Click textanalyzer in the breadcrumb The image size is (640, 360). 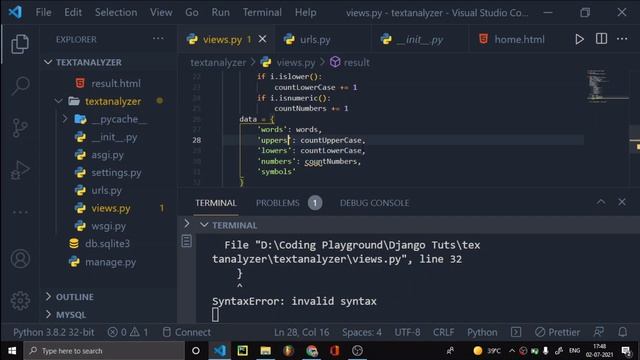(x=218, y=62)
